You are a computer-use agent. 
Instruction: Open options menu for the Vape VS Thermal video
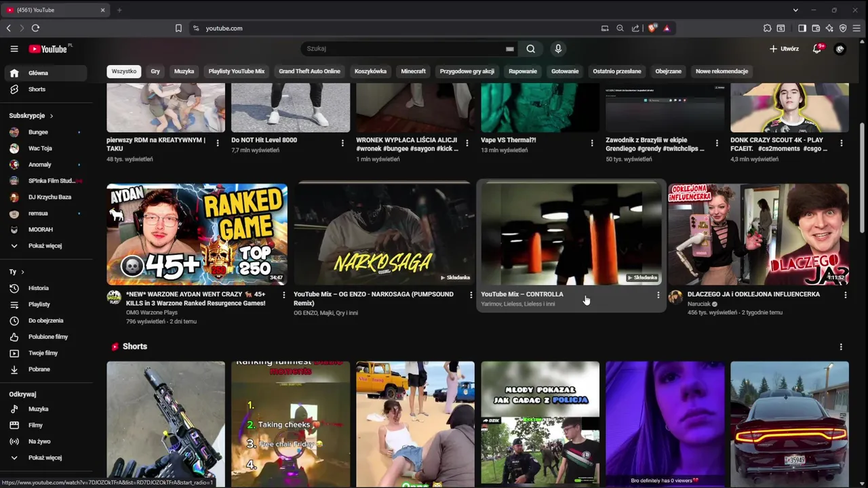[x=592, y=143]
